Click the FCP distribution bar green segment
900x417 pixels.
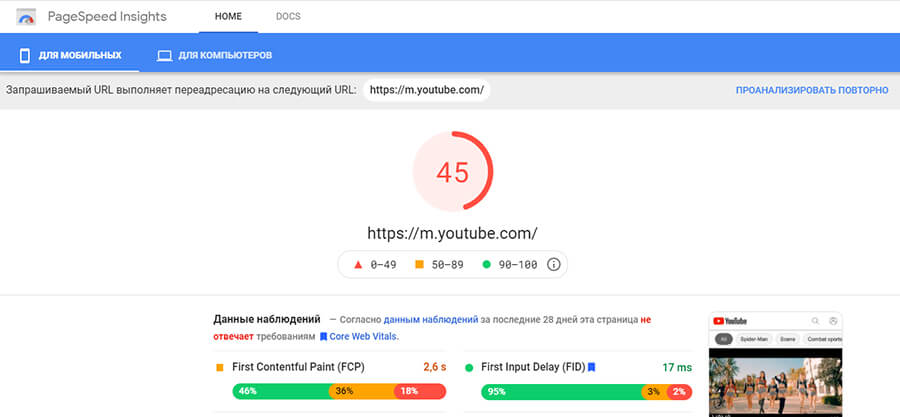pyautogui.click(x=281, y=391)
